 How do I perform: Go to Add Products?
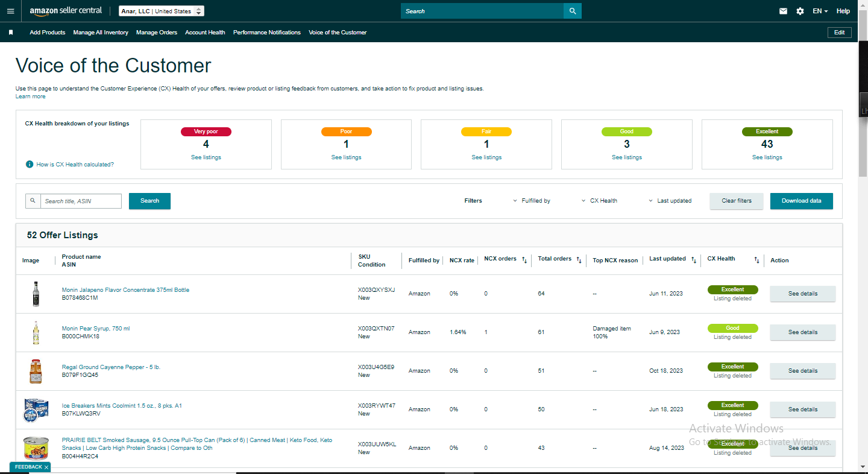pos(48,33)
